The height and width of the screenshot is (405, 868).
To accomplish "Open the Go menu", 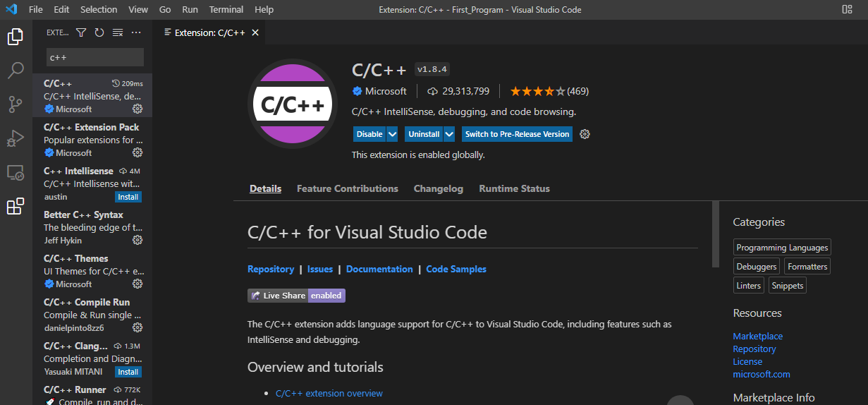I will coord(165,9).
